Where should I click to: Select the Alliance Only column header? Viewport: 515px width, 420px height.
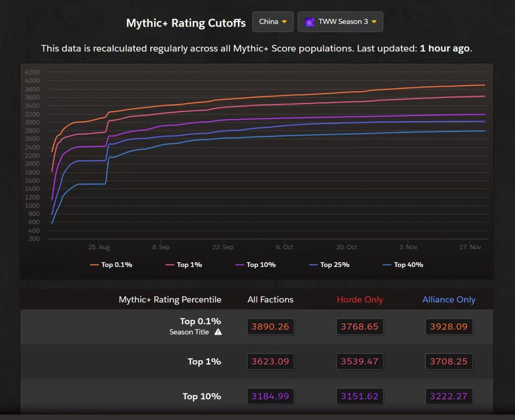pyautogui.click(x=449, y=299)
